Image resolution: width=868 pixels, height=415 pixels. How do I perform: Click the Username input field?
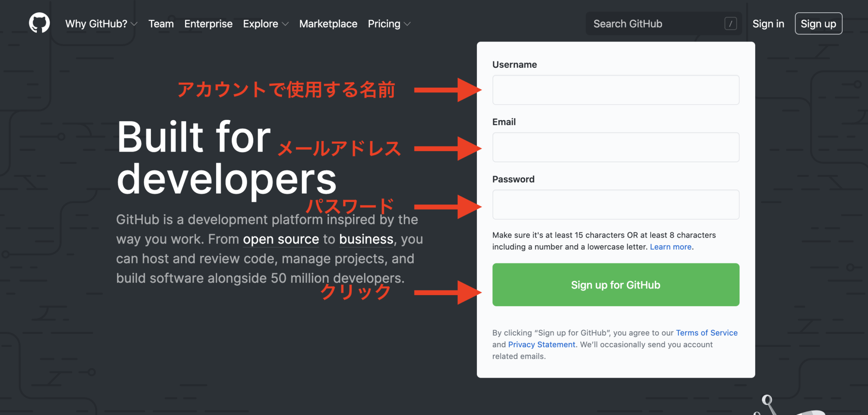(615, 90)
